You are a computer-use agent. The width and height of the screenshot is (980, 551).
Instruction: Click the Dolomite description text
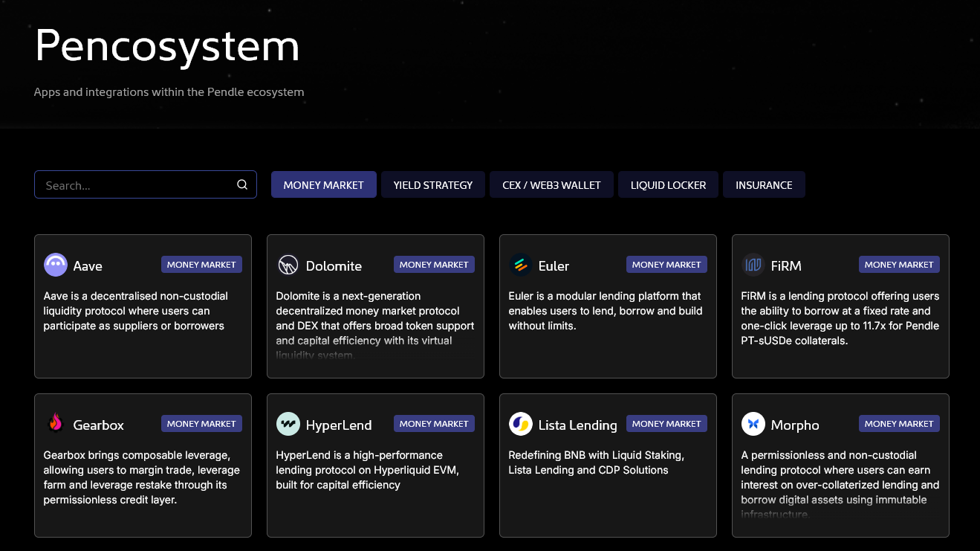(375, 326)
